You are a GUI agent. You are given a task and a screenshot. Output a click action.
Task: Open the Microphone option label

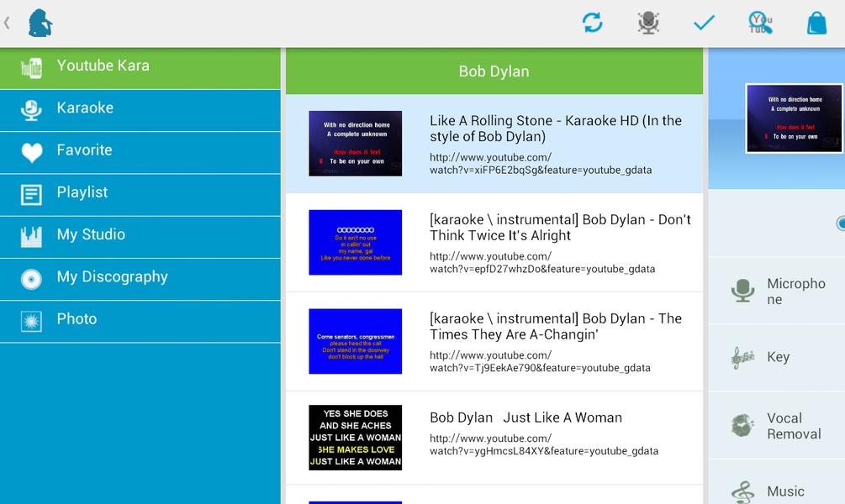(796, 291)
